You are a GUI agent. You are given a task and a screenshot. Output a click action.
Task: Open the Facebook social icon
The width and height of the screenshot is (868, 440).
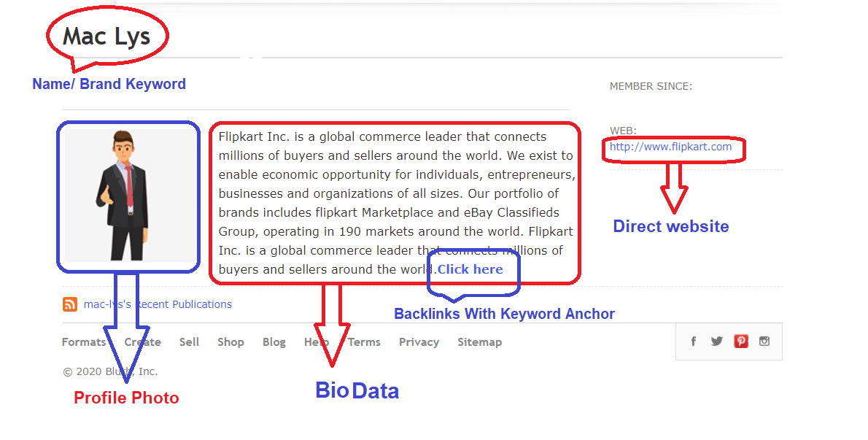point(694,341)
